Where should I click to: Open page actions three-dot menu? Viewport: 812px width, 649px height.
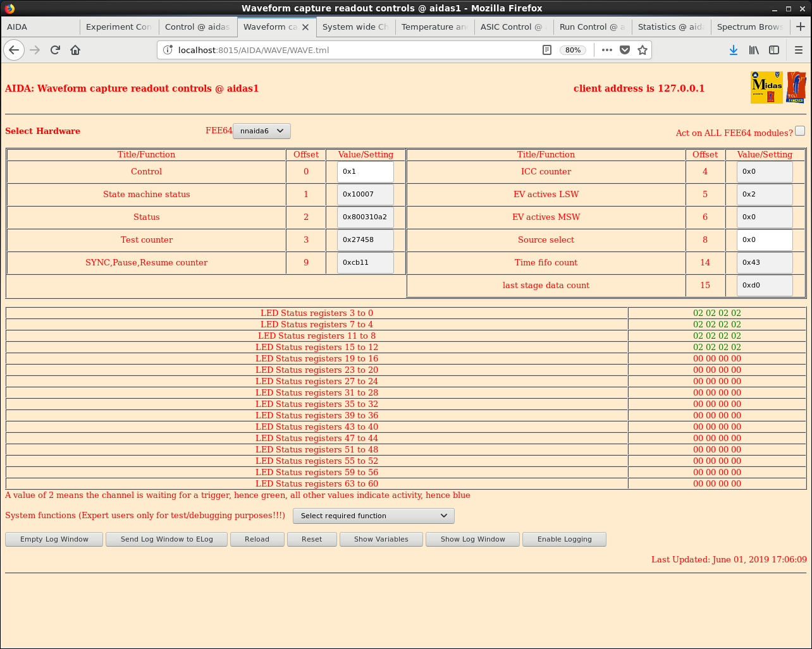coord(607,50)
